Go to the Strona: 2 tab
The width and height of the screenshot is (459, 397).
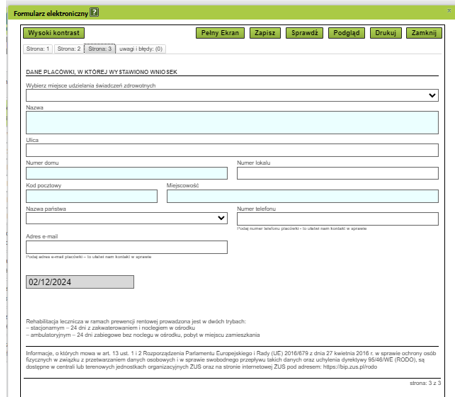(x=69, y=49)
